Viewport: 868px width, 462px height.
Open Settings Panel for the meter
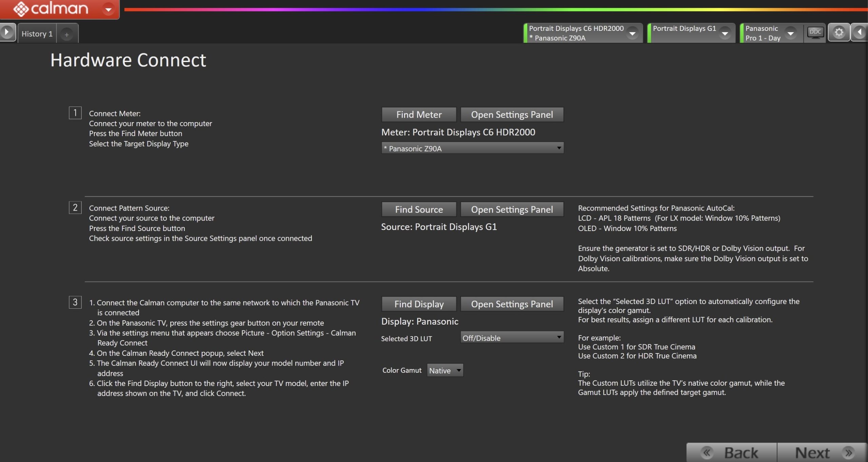[x=512, y=115]
